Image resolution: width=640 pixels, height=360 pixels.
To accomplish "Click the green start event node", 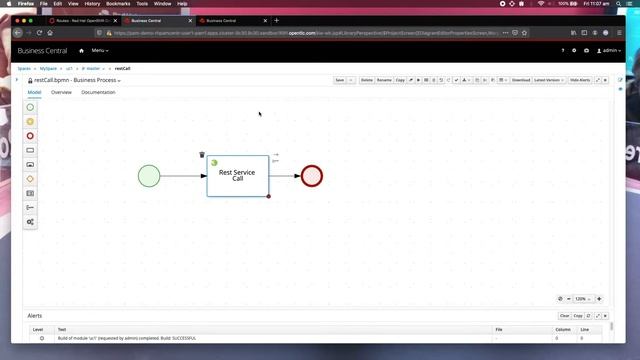I will click(149, 176).
